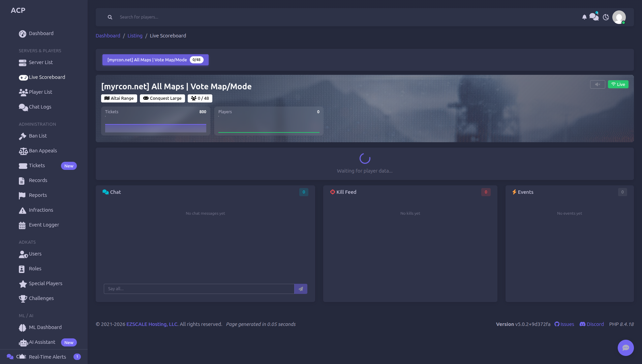Click the Event Logger calendar icon

[x=22, y=225]
